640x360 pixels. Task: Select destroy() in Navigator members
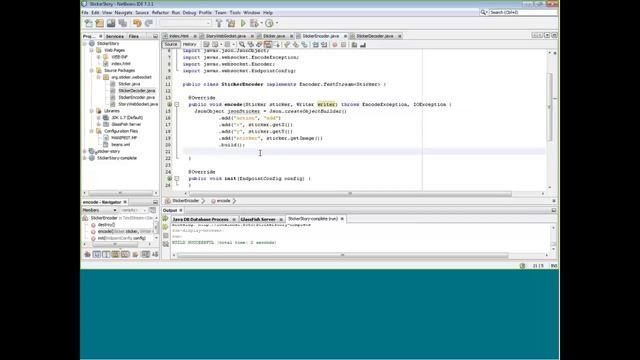pos(106,225)
